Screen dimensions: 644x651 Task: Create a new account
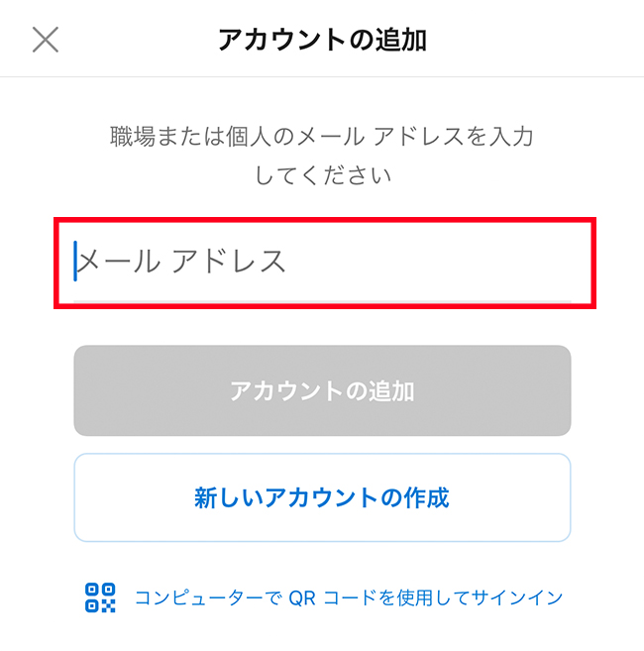322,497
